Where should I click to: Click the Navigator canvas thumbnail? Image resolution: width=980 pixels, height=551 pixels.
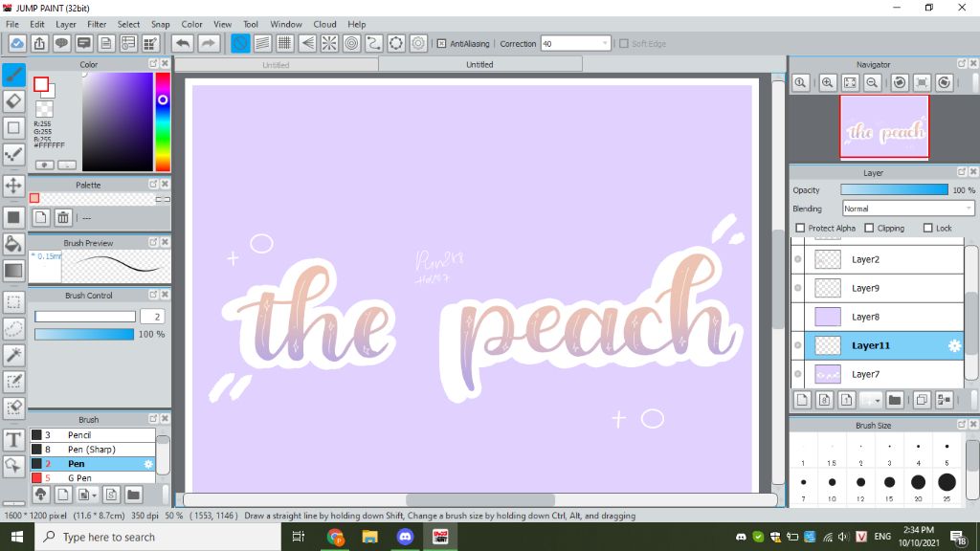[884, 126]
